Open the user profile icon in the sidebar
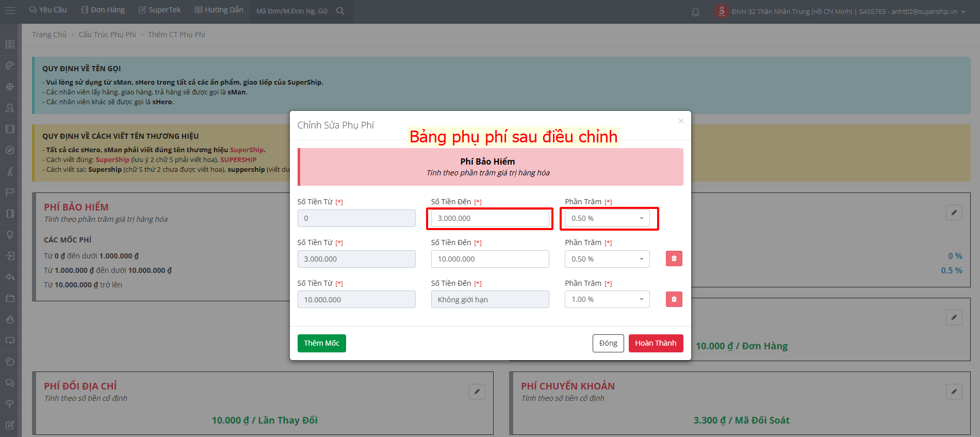The image size is (980, 437). [10, 108]
